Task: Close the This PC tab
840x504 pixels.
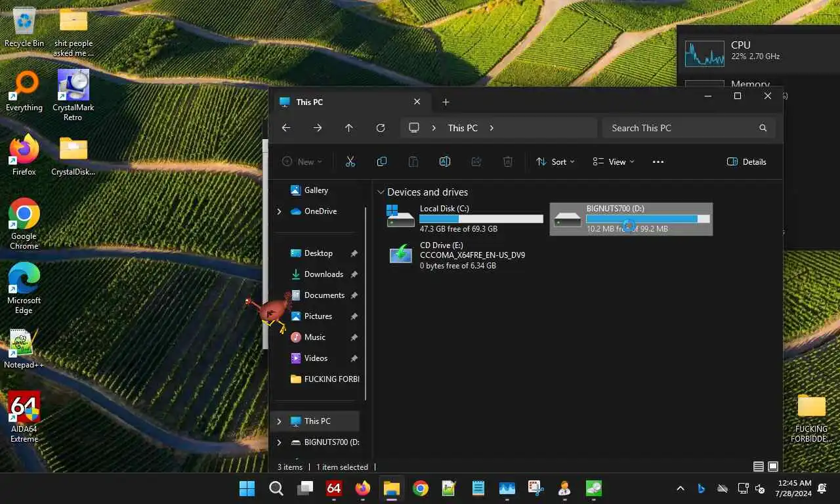Action: click(417, 102)
